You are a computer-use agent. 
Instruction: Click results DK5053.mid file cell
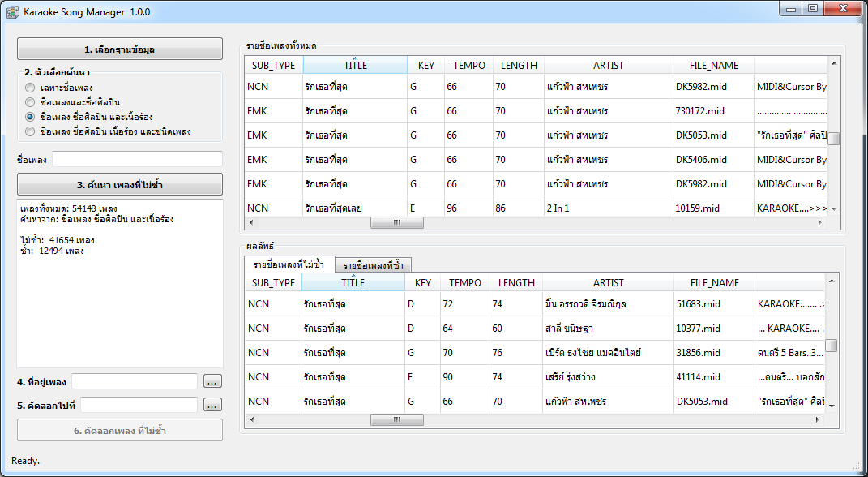click(x=714, y=402)
